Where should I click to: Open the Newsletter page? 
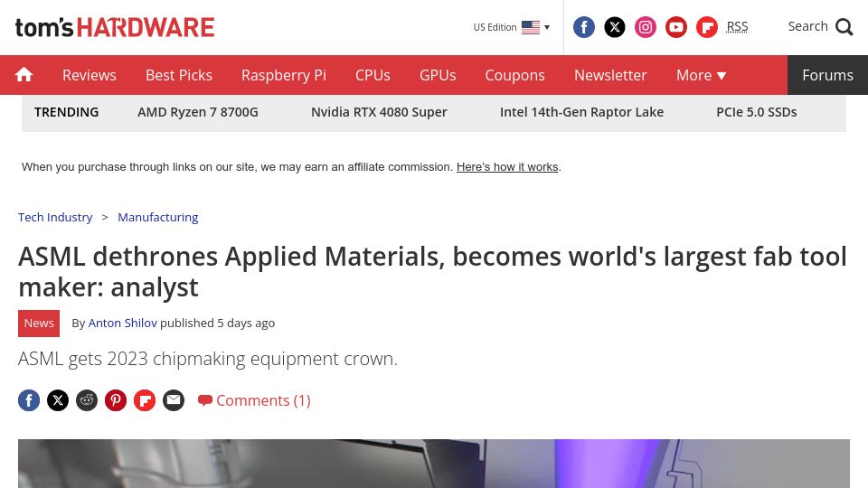(610, 75)
